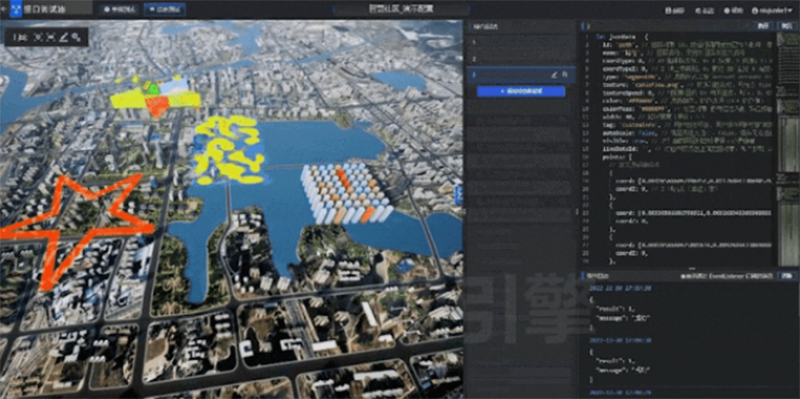Click the fit-to-extent icon on map toolbar

click(51, 37)
